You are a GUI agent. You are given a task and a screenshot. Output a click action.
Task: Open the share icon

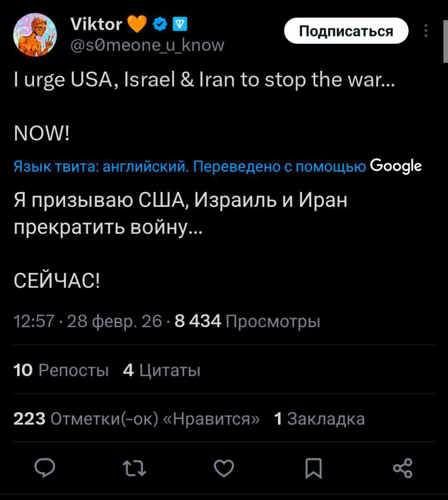402,468
